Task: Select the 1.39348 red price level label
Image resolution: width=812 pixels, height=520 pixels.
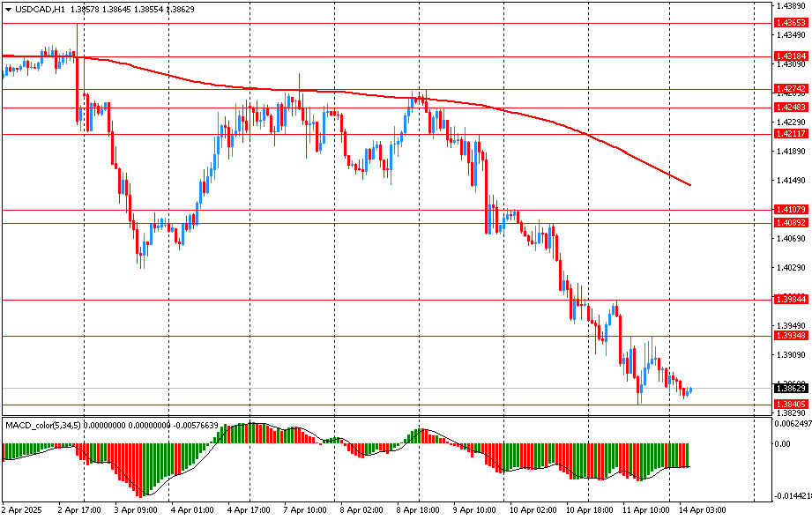Action: (x=790, y=336)
